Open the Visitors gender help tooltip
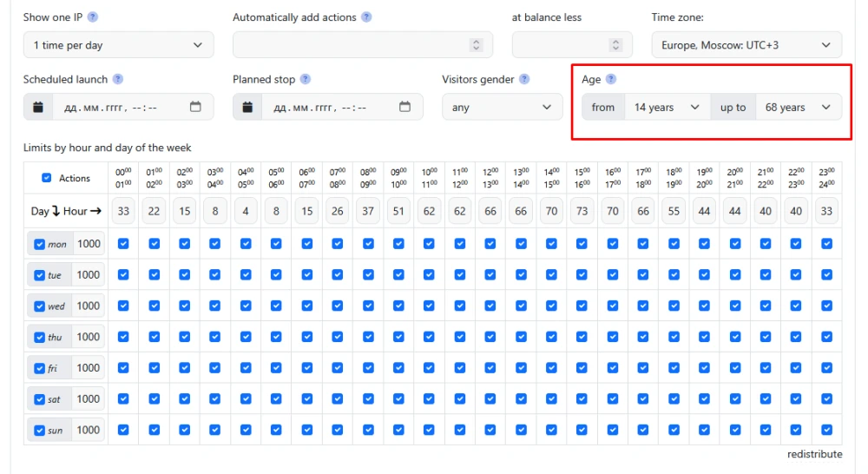Viewport: 868px width, 474px height. tap(524, 79)
